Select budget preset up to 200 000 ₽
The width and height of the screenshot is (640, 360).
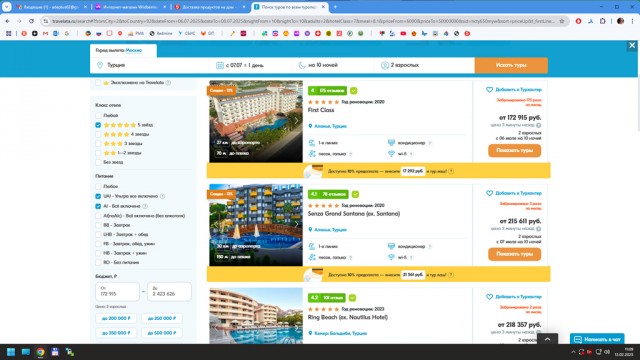point(116,318)
